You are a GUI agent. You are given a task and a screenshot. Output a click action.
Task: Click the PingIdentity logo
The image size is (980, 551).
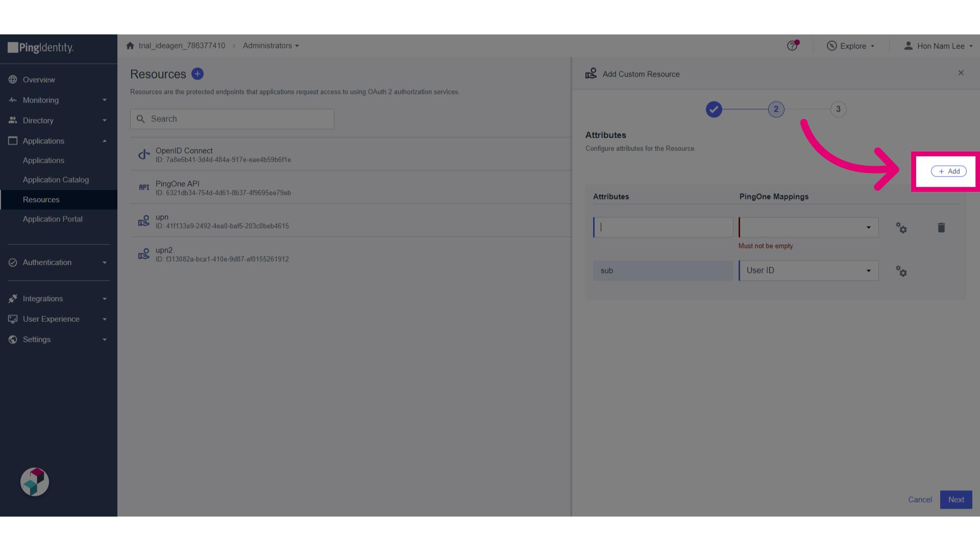tap(41, 47)
